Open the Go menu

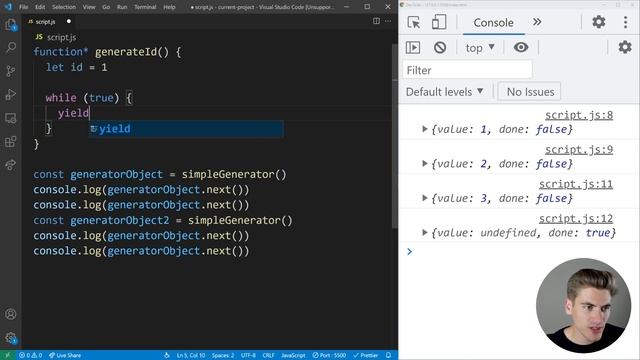106,7
